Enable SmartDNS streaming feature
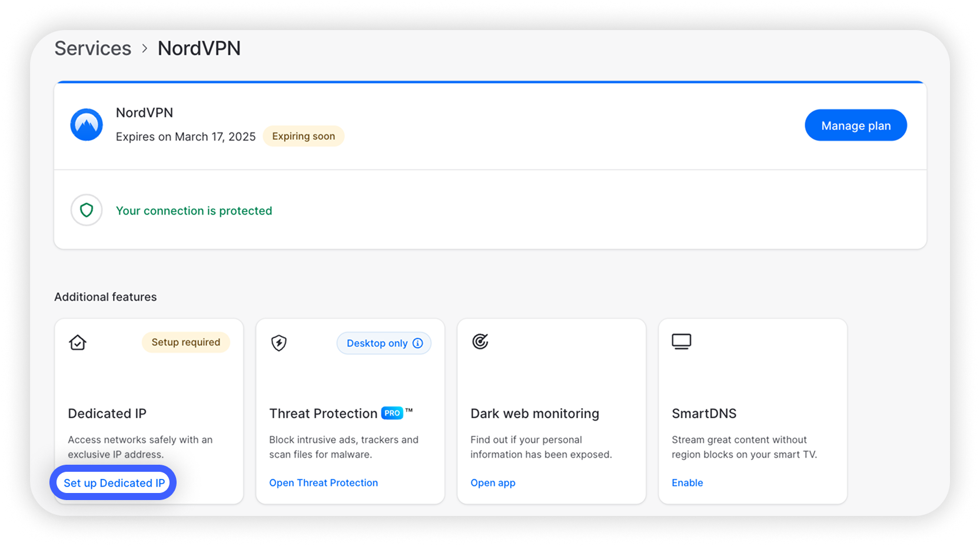The height and width of the screenshot is (546, 980). tap(687, 482)
